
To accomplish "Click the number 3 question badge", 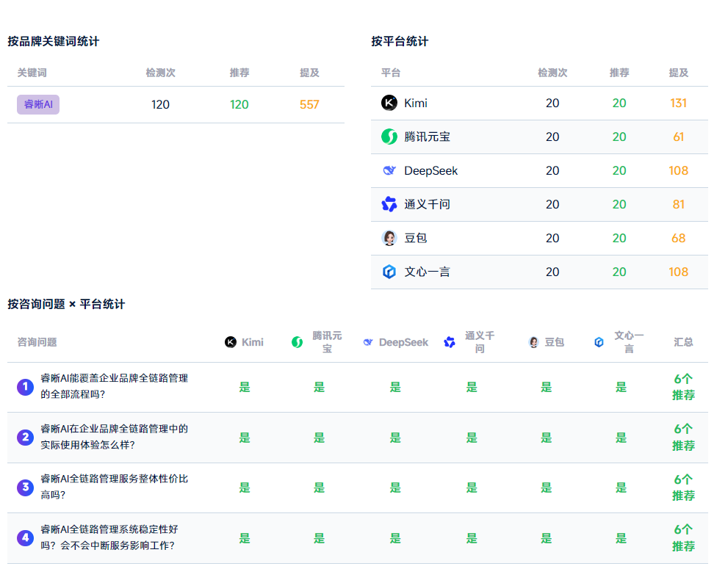I will click(x=26, y=488).
